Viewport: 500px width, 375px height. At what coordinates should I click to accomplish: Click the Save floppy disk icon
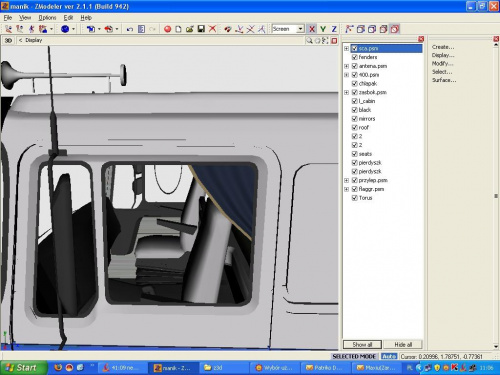201,29
